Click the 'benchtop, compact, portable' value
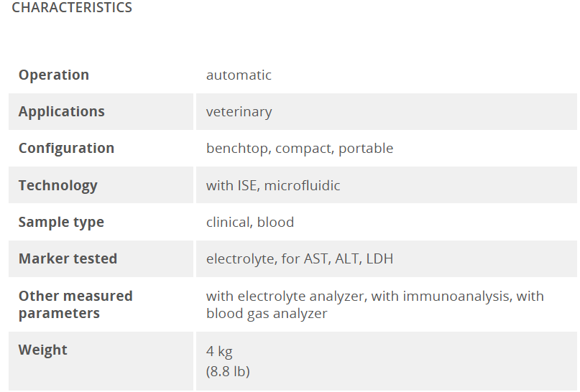The height and width of the screenshot is (392, 580). [x=300, y=149]
